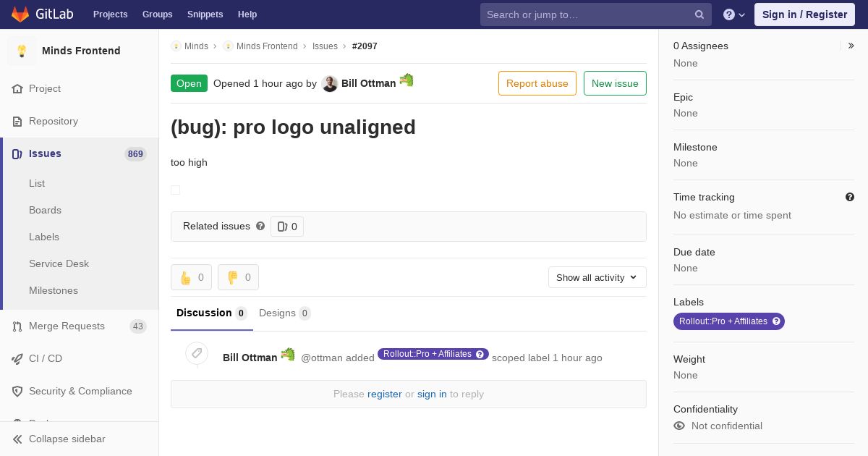The image size is (868, 456).
Task: Give a thumbs down reaction
Action: pos(238,277)
